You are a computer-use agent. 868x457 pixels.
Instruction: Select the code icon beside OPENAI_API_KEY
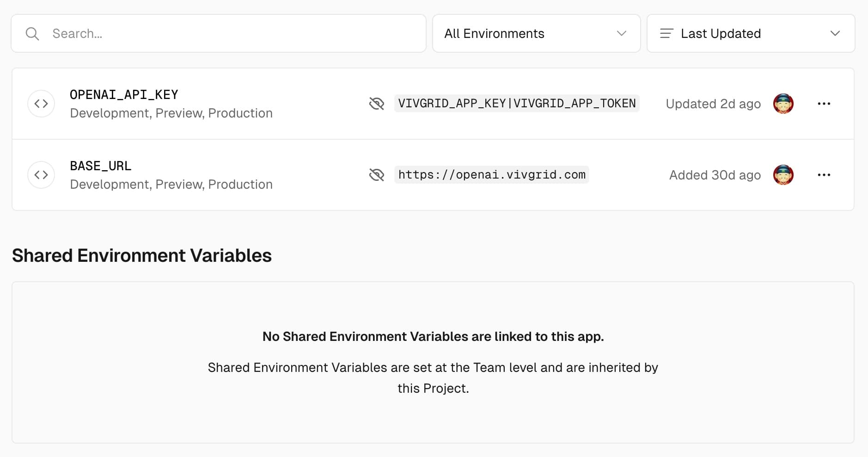[x=41, y=103]
